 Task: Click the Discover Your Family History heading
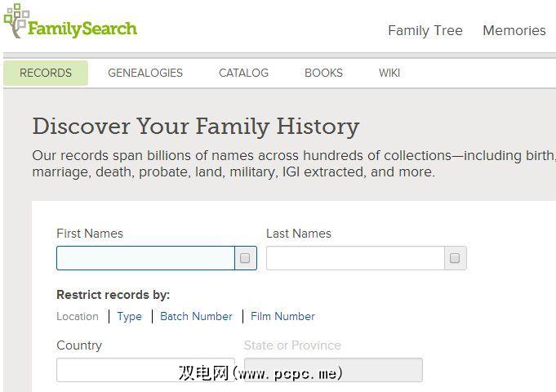point(196,127)
